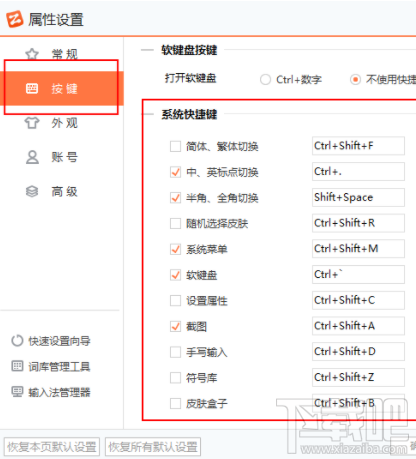Click the Ctrl+Shift+M shortcut field
The image size is (416, 459).
click(358, 248)
